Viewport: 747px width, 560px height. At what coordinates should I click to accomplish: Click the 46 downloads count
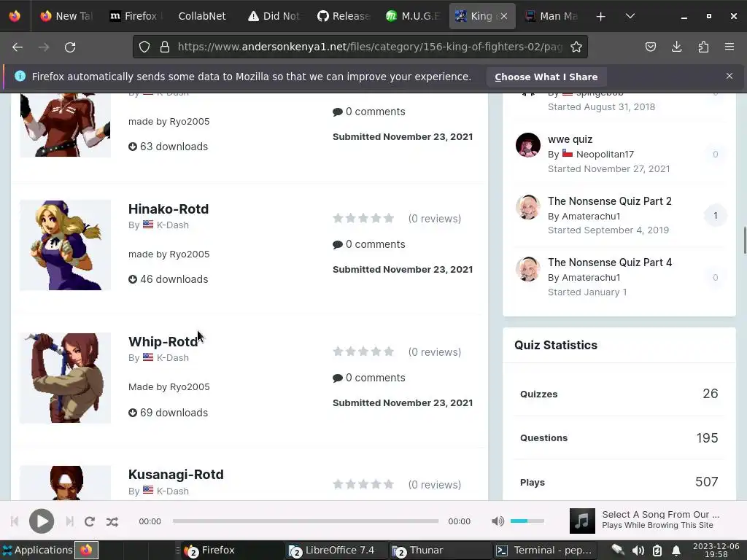[169, 279]
